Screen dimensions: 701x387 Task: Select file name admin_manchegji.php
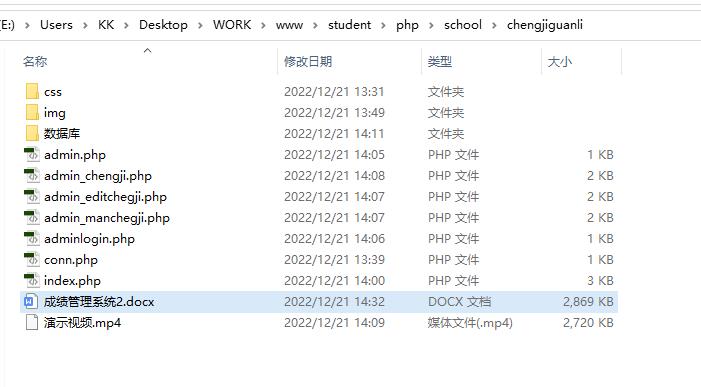coord(107,218)
